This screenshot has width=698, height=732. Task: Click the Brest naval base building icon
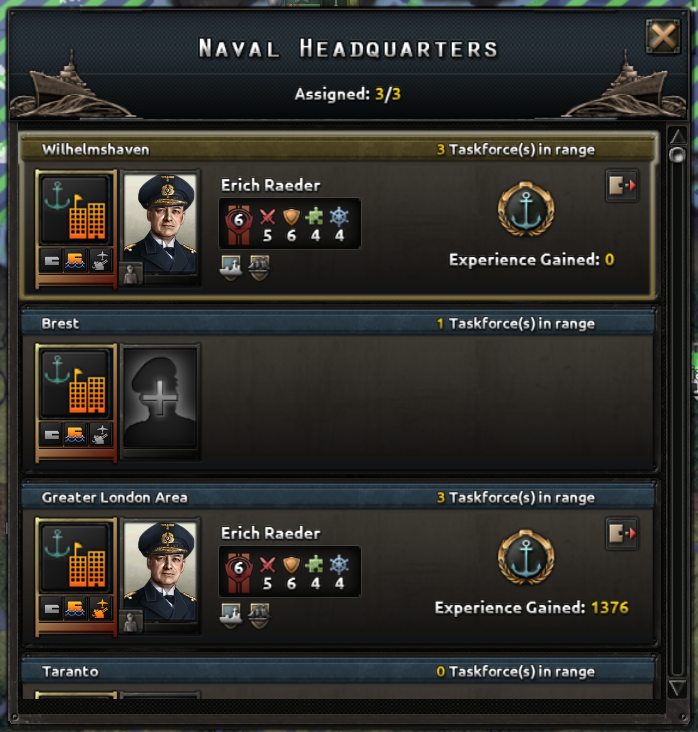pyautogui.click(x=75, y=384)
